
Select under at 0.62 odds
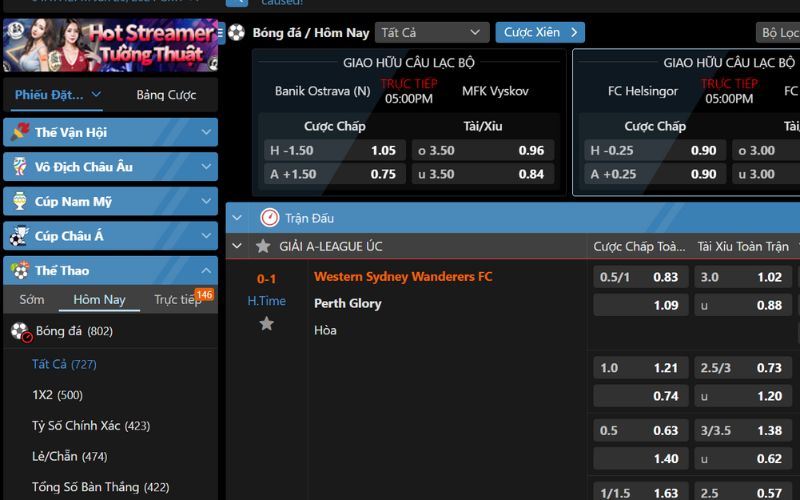pos(743,459)
